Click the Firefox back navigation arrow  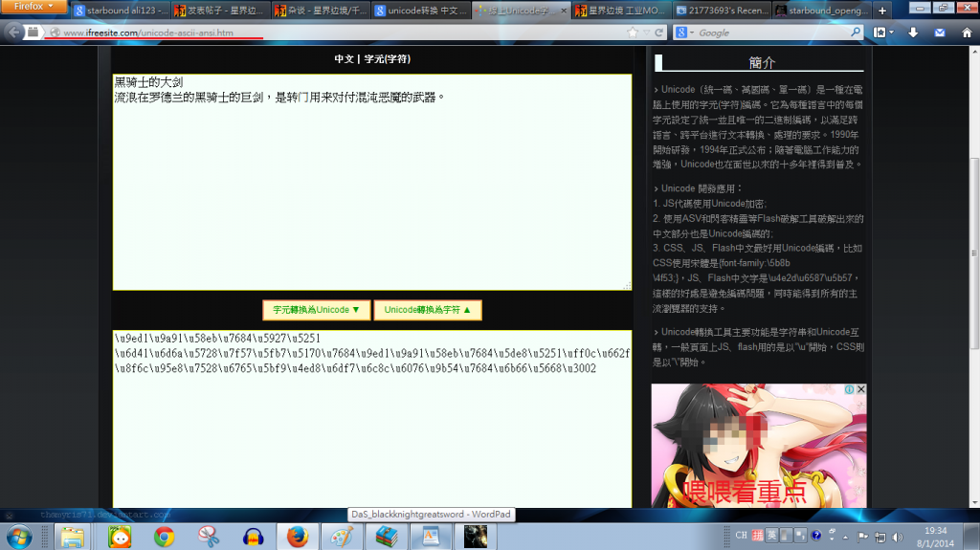tap(13, 32)
